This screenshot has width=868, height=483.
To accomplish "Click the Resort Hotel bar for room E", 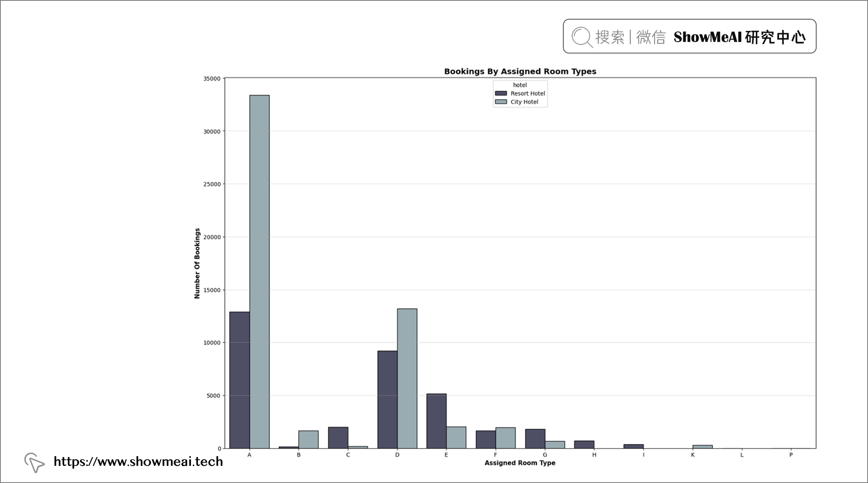I will coord(436,421).
